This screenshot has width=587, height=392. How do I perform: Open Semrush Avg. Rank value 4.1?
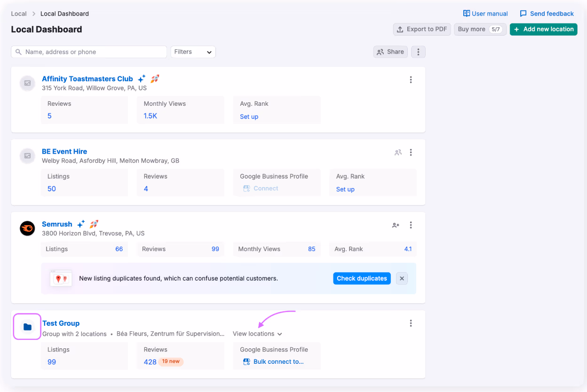click(x=408, y=249)
